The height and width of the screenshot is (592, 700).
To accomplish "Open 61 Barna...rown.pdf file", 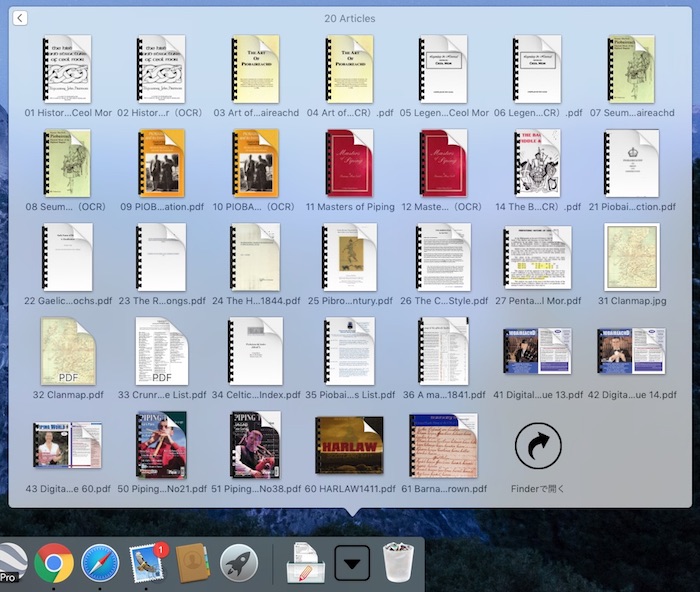I will 443,445.
